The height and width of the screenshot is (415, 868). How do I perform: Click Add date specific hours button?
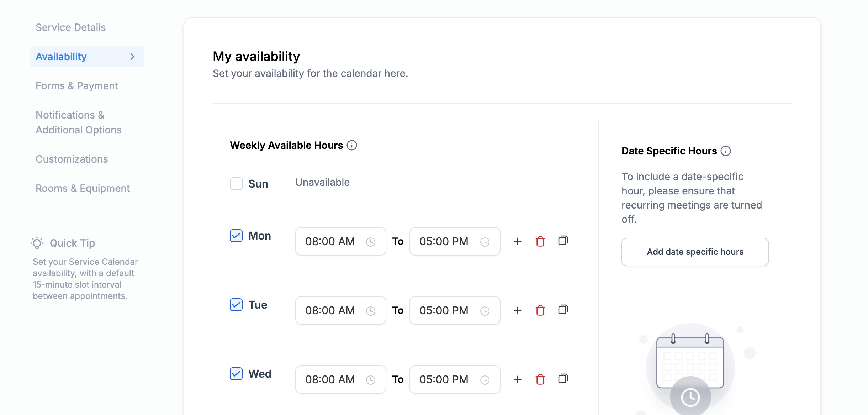pos(695,252)
